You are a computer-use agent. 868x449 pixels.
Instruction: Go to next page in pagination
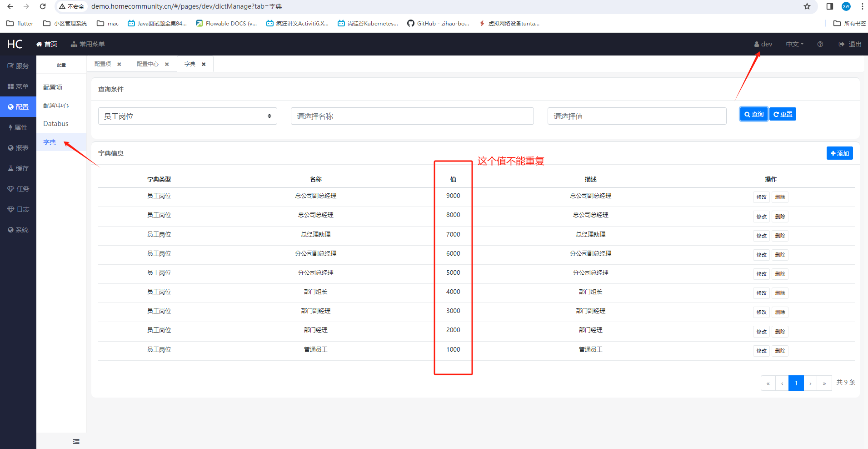click(810, 383)
